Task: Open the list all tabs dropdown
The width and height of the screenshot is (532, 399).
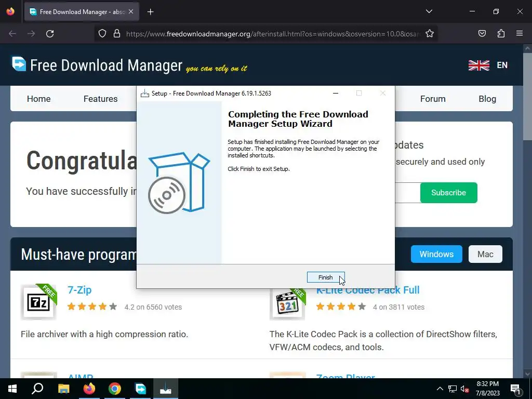Action: pos(429,11)
